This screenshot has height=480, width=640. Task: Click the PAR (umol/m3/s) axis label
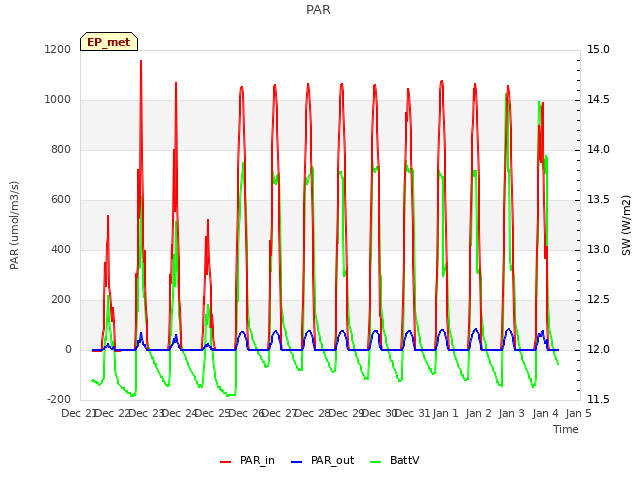point(14,225)
